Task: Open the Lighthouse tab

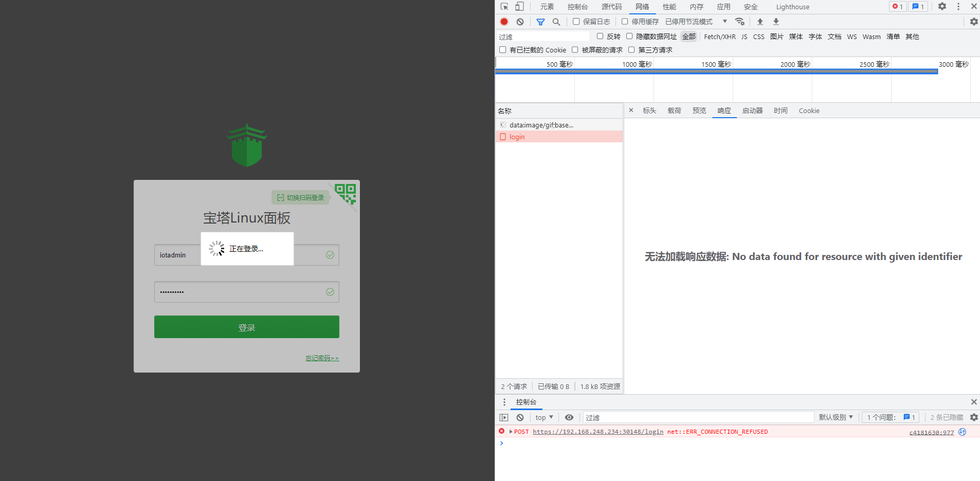Action: (792, 7)
